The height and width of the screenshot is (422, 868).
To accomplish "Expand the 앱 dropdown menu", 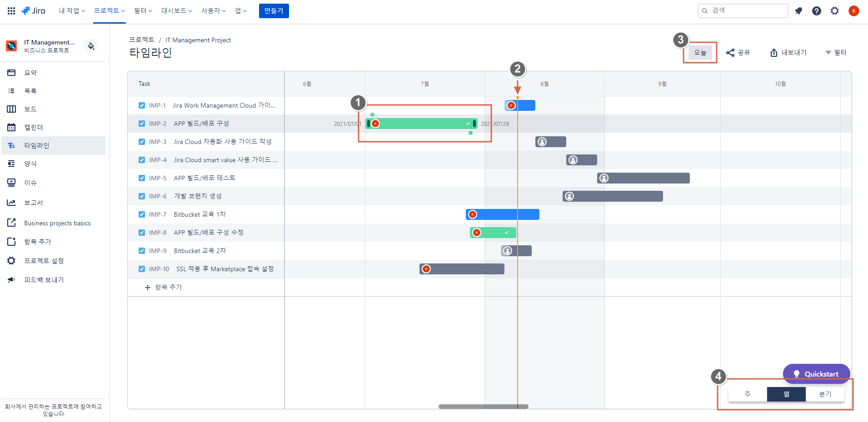I will [x=241, y=11].
